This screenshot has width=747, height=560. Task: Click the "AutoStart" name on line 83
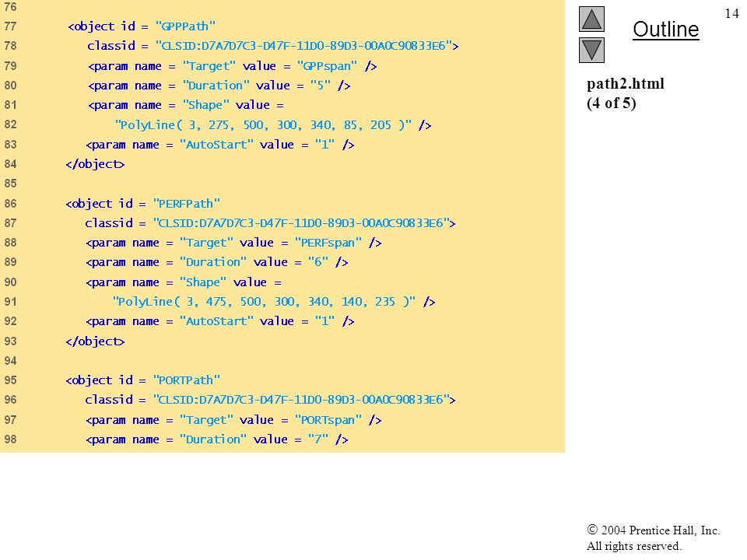click(x=216, y=145)
